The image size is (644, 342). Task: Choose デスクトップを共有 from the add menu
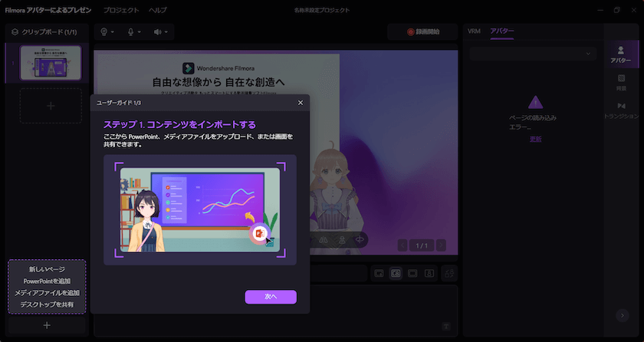coord(47,304)
